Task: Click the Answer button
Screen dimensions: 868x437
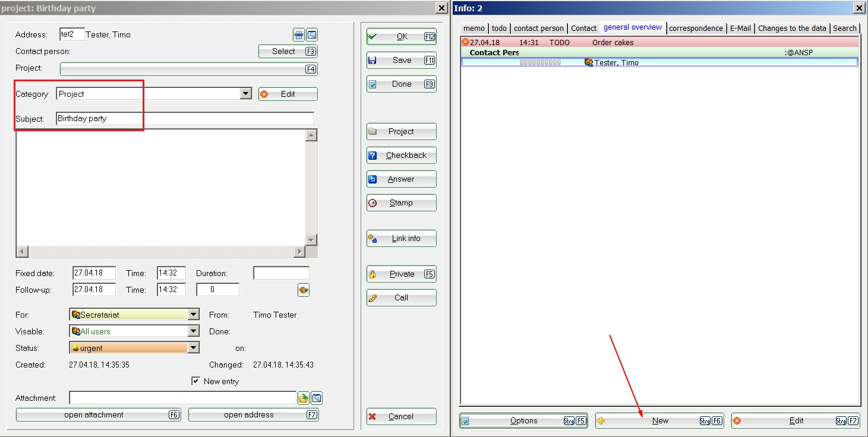Action: pyautogui.click(x=402, y=179)
